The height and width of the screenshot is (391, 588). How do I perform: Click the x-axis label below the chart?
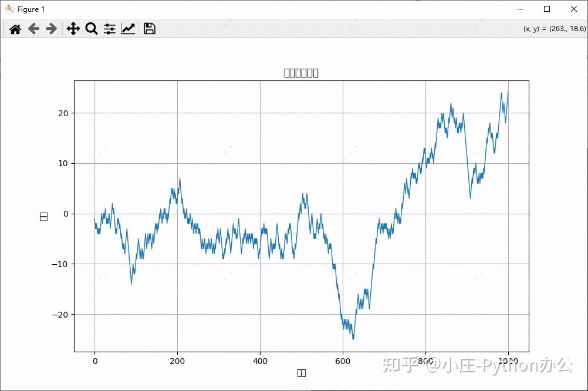tap(302, 372)
